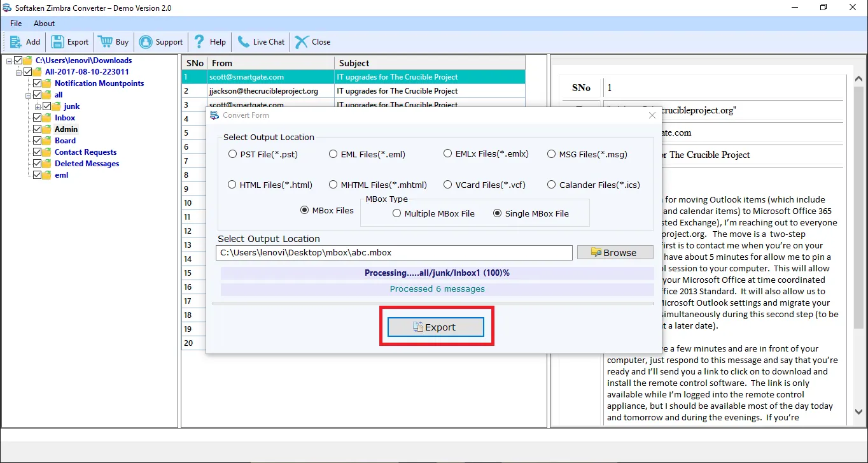Image resolution: width=868 pixels, height=463 pixels.
Task: Uncheck the All-2017-08-10-223011 checkbox
Action: (27, 72)
